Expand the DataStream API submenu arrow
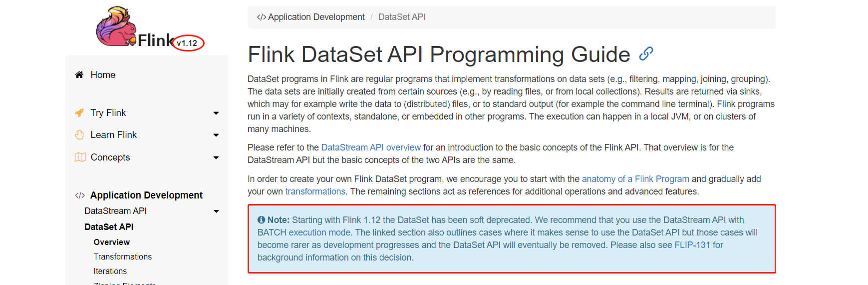The height and width of the screenshot is (285, 868). (216, 211)
